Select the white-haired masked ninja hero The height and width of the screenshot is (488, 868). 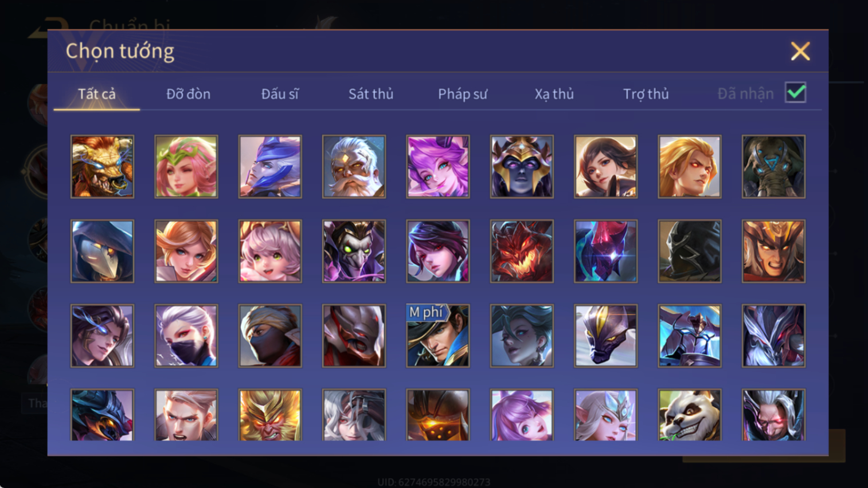[186, 336]
